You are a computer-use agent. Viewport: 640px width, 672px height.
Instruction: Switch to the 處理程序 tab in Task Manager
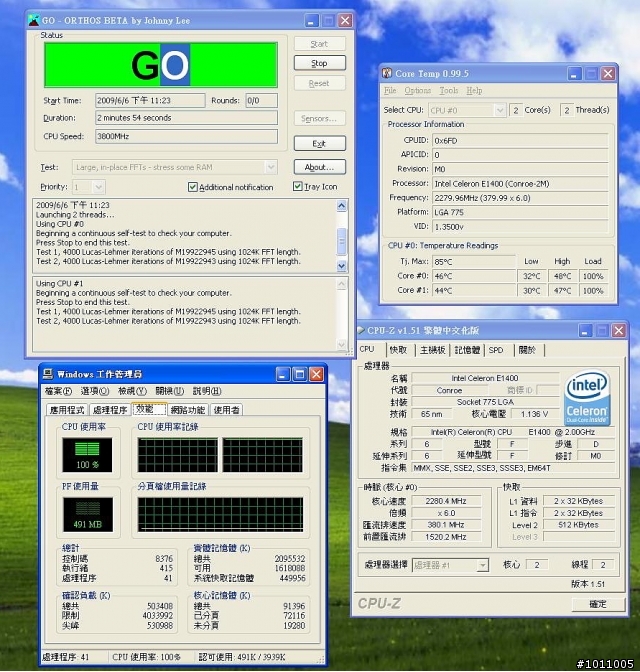(x=110, y=410)
